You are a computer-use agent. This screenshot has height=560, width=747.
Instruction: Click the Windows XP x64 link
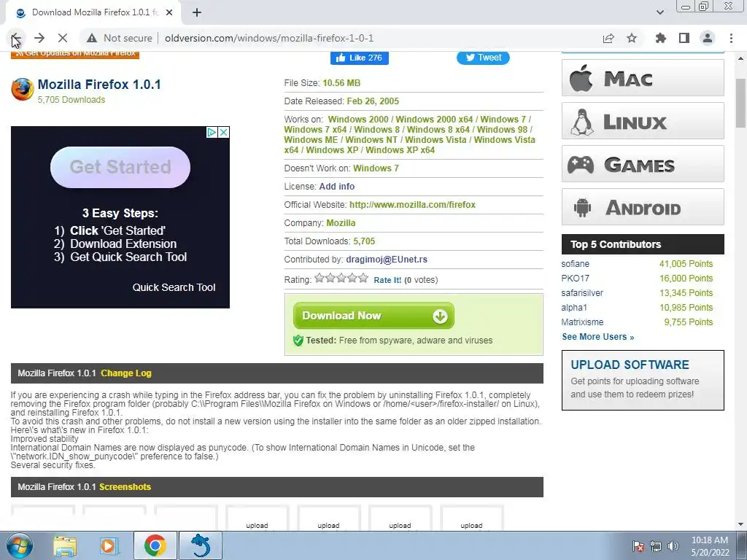(400, 150)
